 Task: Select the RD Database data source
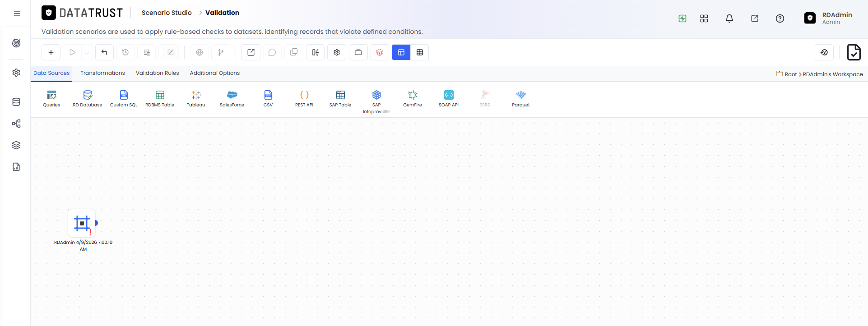[x=88, y=99]
